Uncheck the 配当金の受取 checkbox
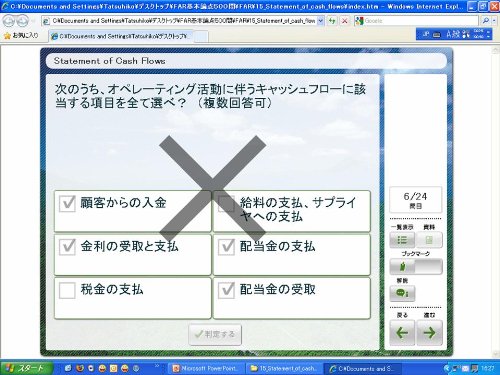 (x=226, y=290)
